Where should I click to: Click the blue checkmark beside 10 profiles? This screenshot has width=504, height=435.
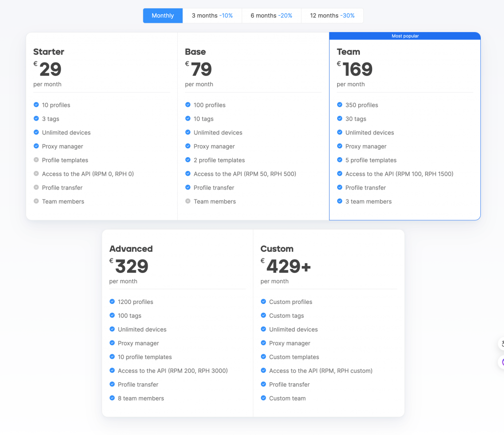[36, 104]
